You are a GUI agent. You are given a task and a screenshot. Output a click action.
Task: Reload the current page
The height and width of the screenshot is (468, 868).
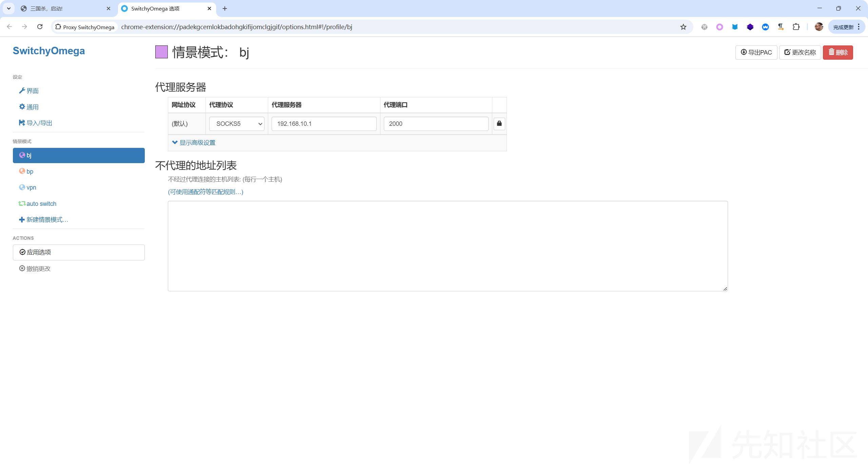(40, 27)
